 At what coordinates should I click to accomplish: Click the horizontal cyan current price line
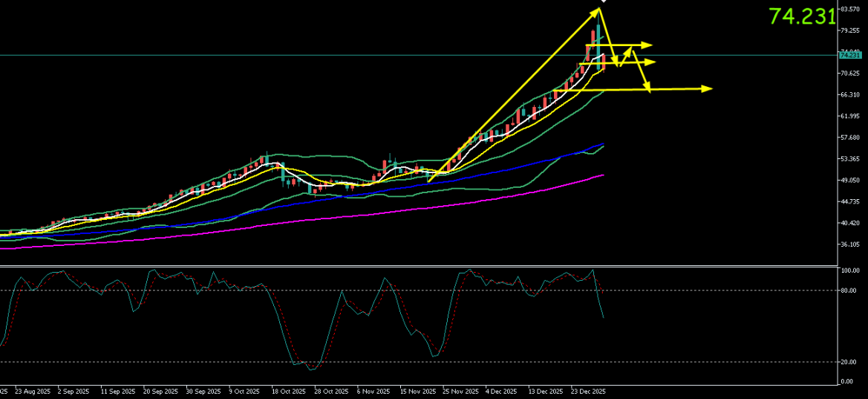tap(297, 55)
